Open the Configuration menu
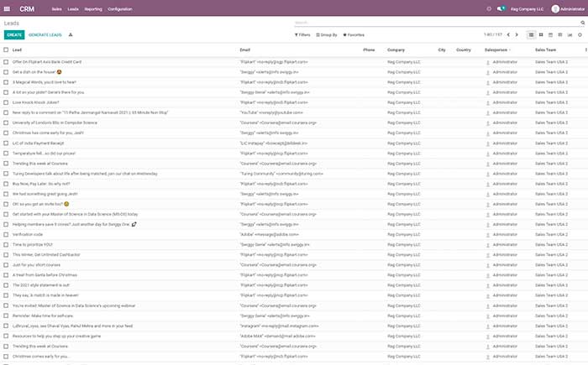 120,9
